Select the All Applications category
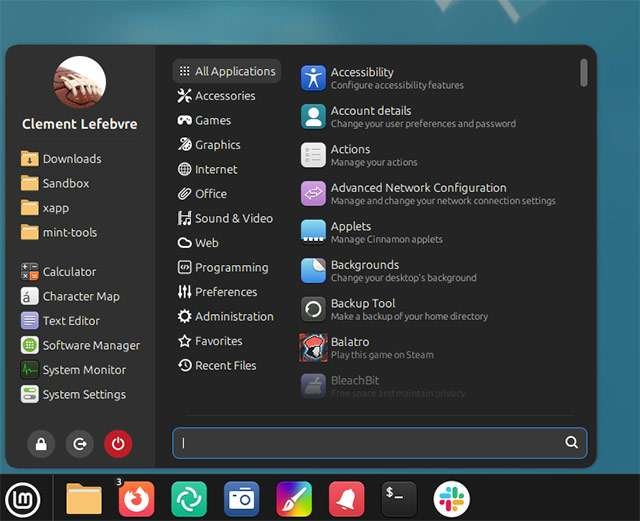This screenshot has height=521, width=640. (227, 71)
